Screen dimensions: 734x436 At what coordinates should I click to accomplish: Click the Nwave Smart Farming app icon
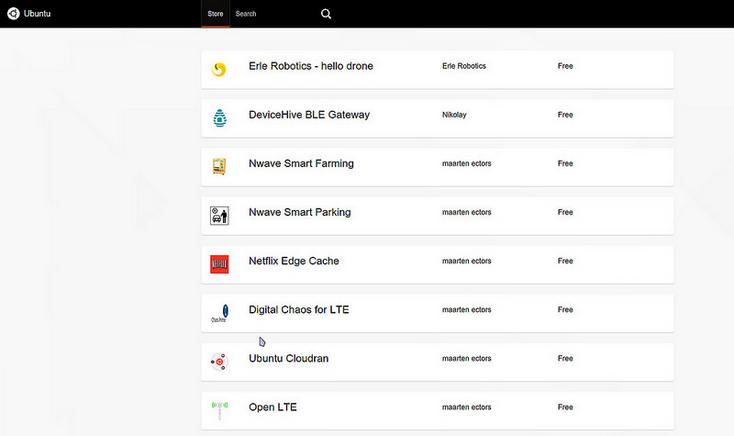point(219,167)
